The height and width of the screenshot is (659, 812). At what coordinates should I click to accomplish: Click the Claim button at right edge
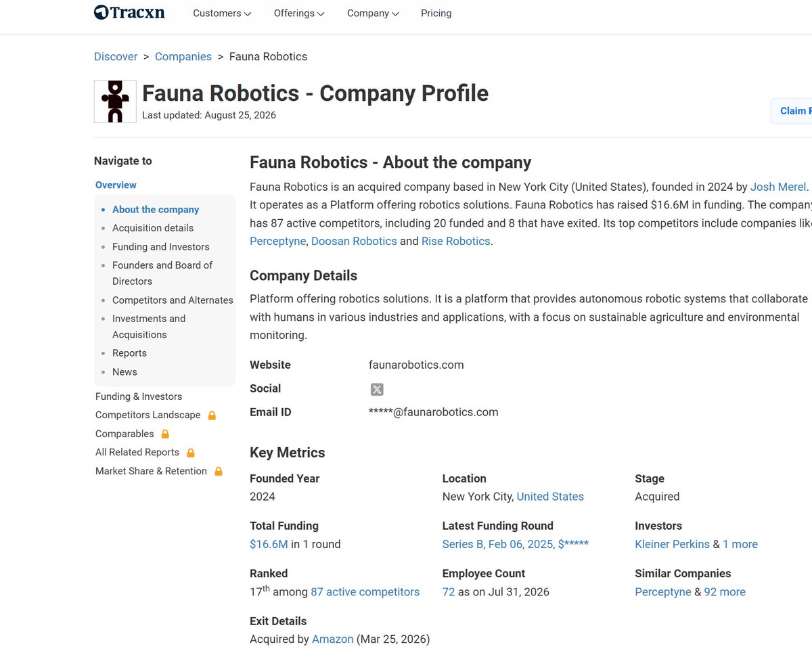792,111
